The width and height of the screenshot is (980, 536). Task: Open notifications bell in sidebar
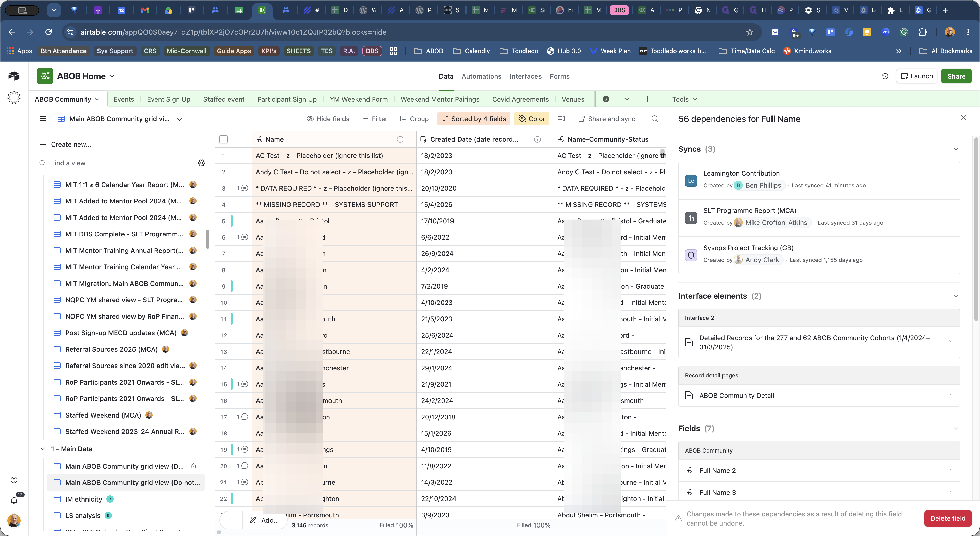(x=14, y=500)
